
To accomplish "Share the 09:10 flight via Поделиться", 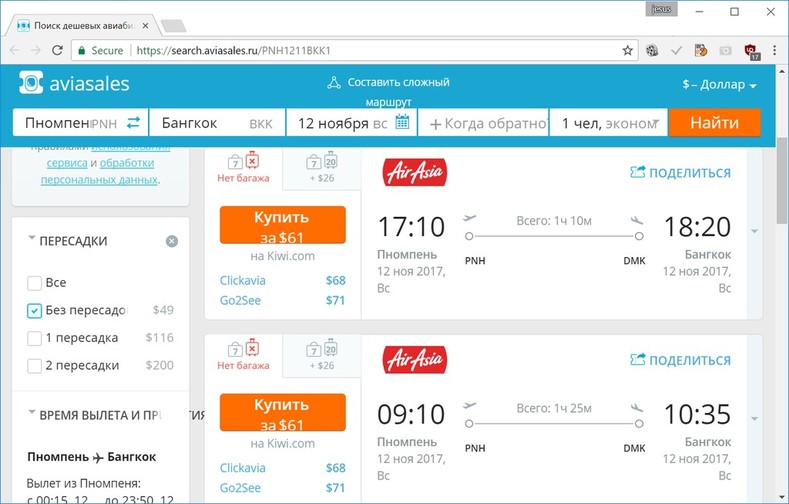I will [x=680, y=360].
